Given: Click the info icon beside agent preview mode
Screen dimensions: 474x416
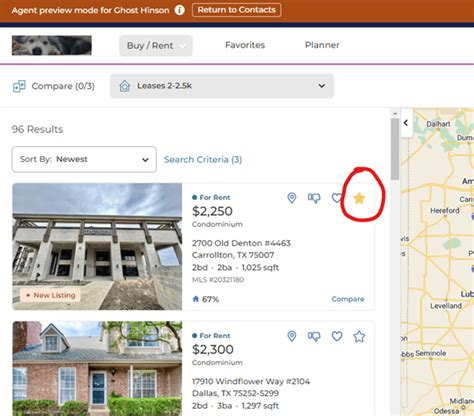Looking at the screenshot, I should 179,10.
